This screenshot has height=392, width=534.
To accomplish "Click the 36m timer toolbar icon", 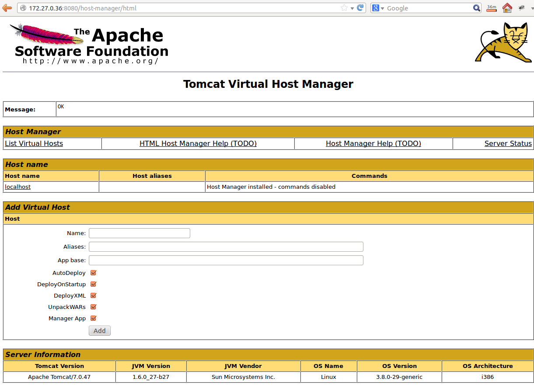I will coord(492,7).
